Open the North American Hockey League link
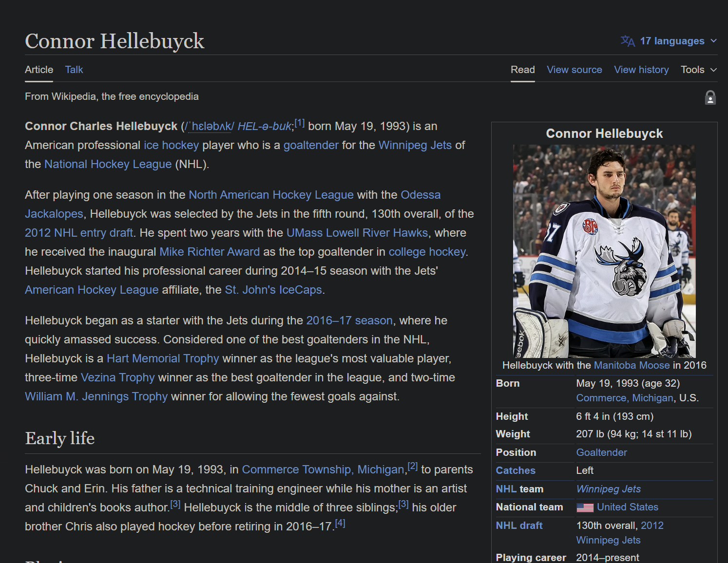The image size is (728, 563). coord(271,195)
